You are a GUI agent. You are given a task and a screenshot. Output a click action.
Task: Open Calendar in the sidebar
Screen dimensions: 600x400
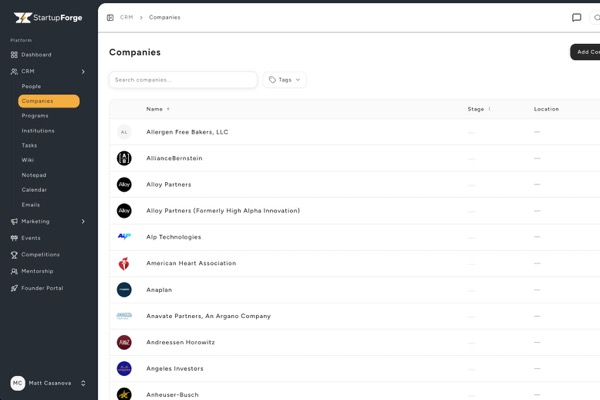click(x=34, y=190)
